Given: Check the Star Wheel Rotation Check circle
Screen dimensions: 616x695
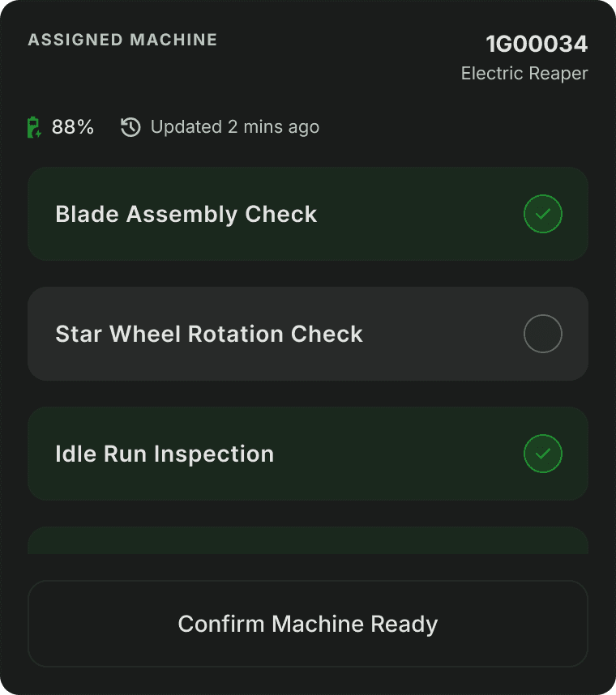Looking at the screenshot, I should point(543,334).
